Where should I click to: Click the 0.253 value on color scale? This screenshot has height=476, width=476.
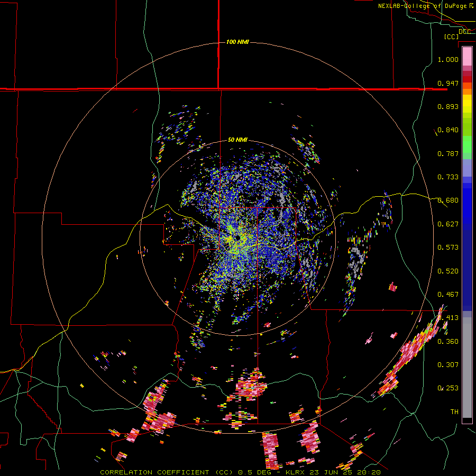[x=448, y=388]
